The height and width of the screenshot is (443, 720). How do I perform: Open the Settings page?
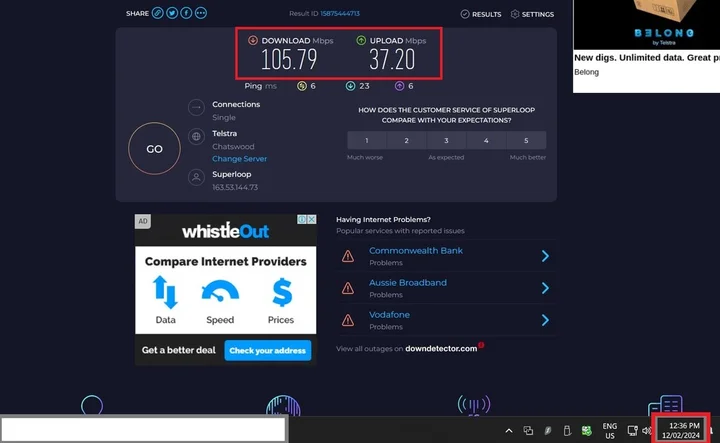coord(532,15)
